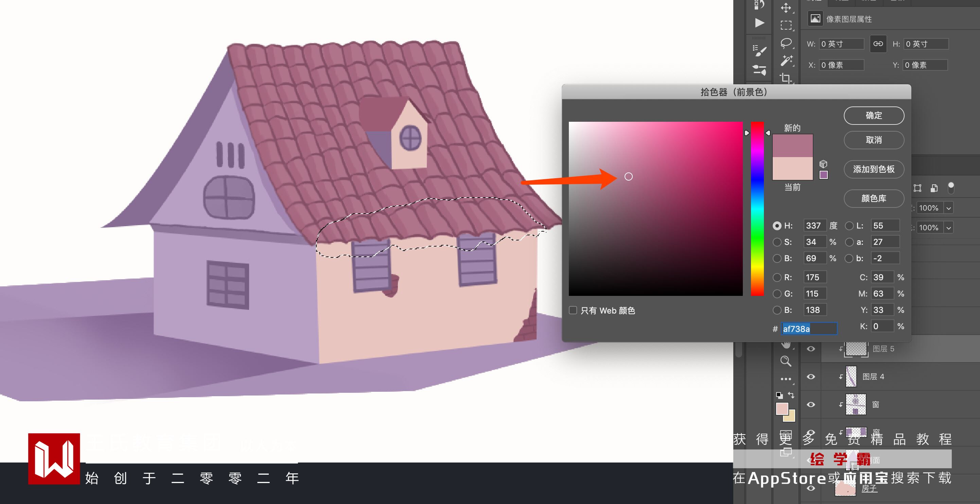Click the 添加到色板 button

point(874,169)
